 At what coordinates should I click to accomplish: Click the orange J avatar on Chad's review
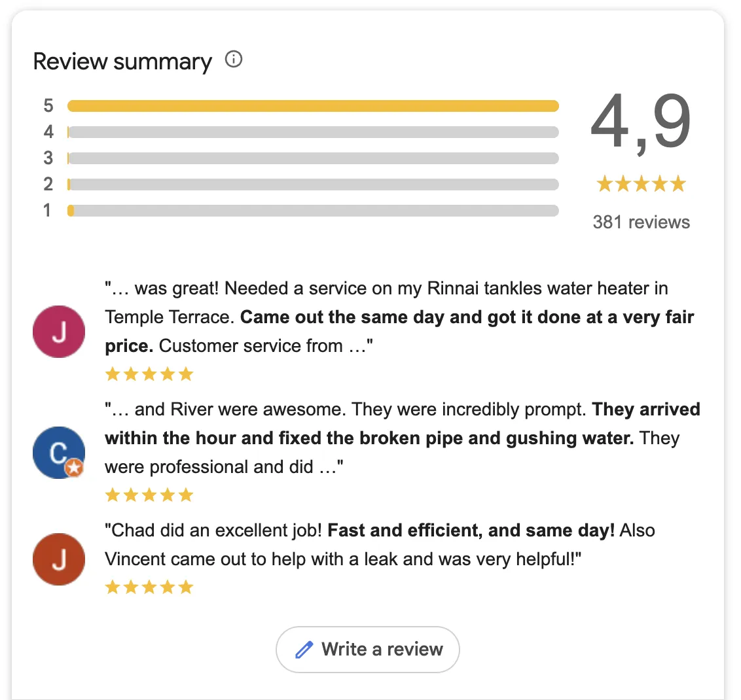58,559
